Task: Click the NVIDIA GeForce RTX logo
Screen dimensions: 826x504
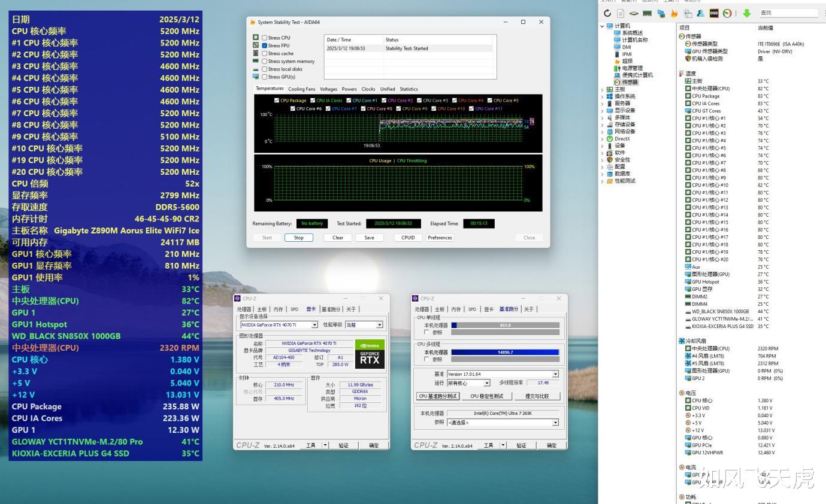Action: point(370,354)
